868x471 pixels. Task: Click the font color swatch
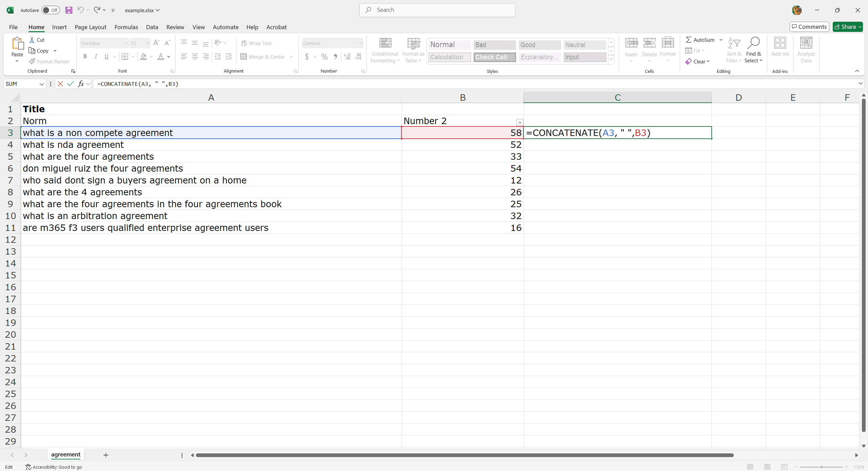pos(161,58)
